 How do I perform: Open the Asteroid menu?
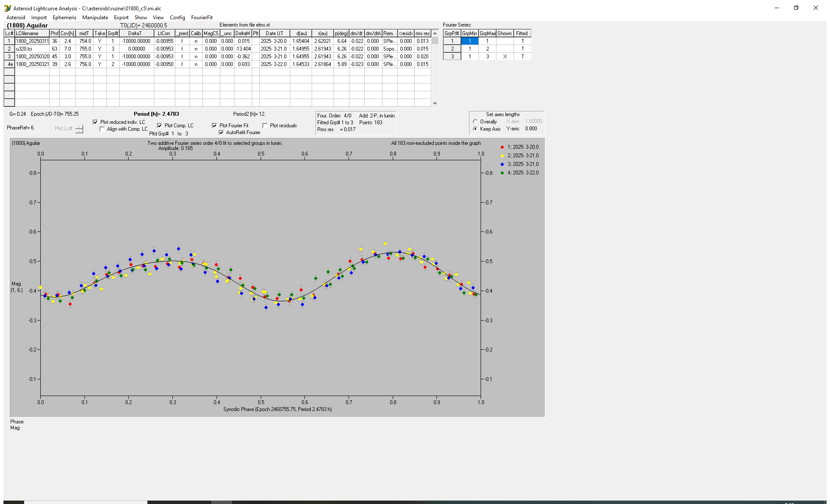pos(16,18)
